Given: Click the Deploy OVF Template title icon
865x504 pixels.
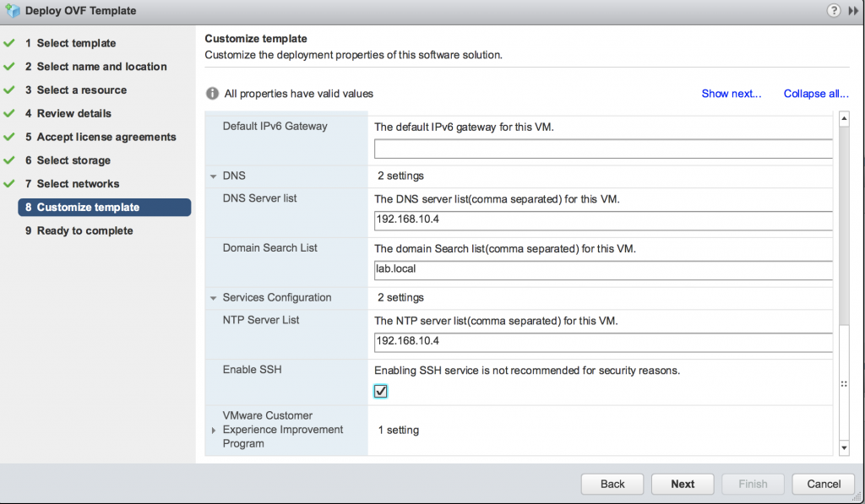Looking at the screenshot, I should pyautogui.click(x=12, y=10).
